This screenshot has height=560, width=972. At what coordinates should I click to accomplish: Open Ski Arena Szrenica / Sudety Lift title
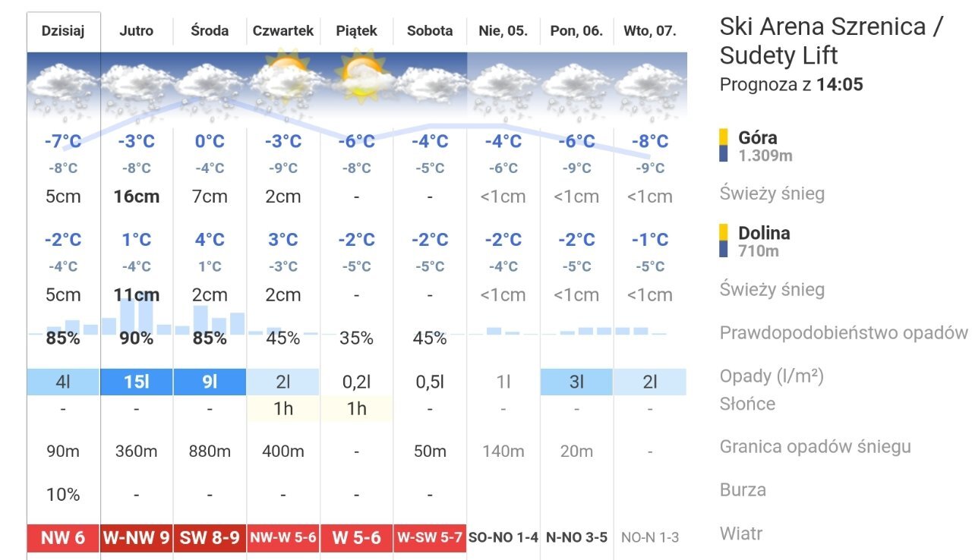[832, 41]
